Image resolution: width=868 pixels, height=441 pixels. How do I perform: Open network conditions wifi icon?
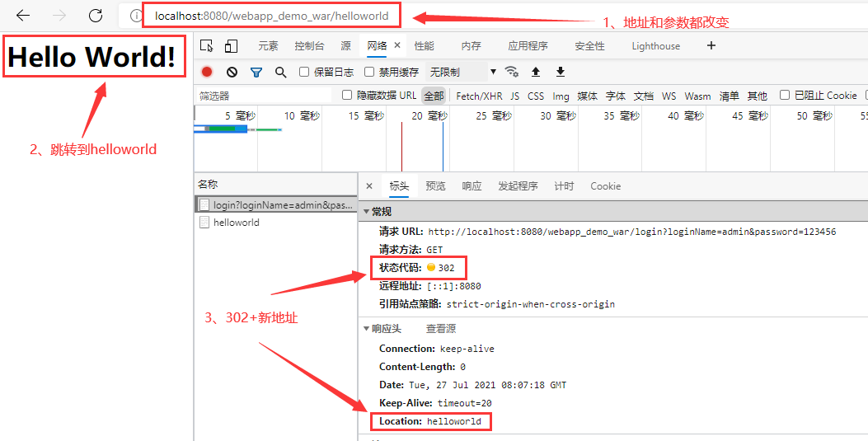(512, 72)
